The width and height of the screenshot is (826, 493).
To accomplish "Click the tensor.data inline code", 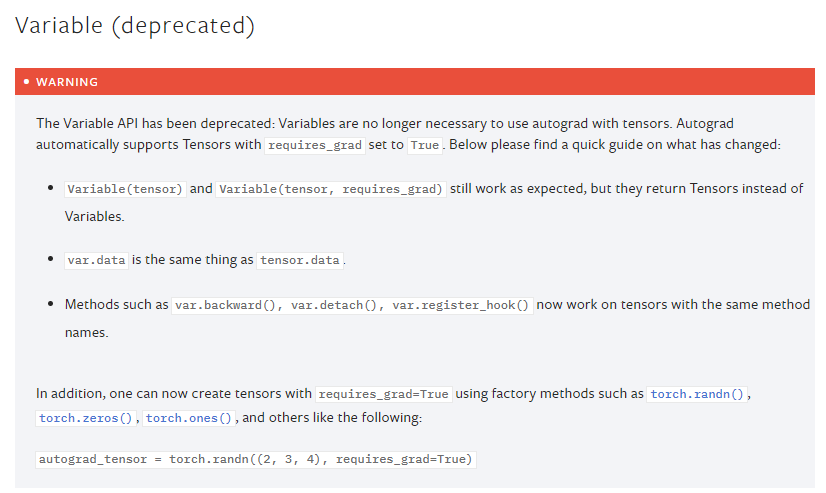I will click(300, 260).
